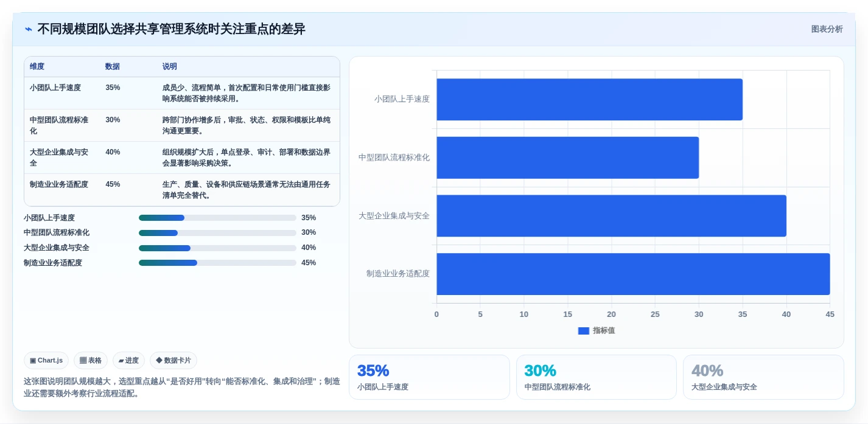
Task: Click the 35% value in the table
Action: point(113,88)
